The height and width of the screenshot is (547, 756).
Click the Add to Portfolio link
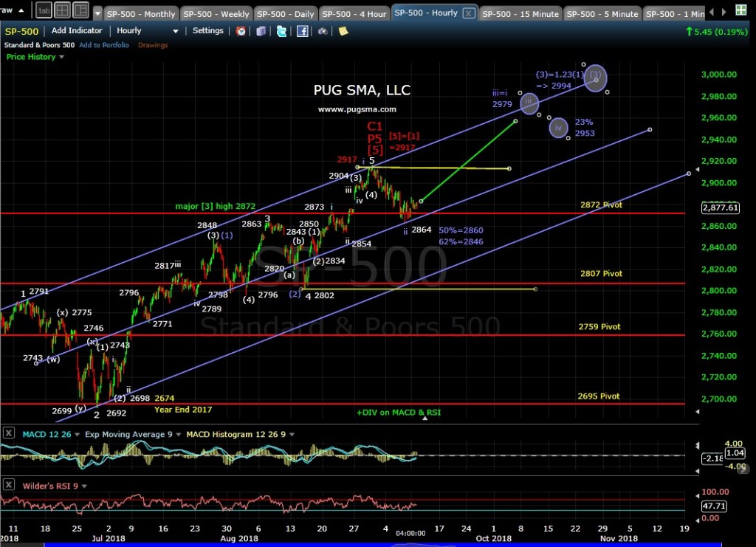[104, 45]
